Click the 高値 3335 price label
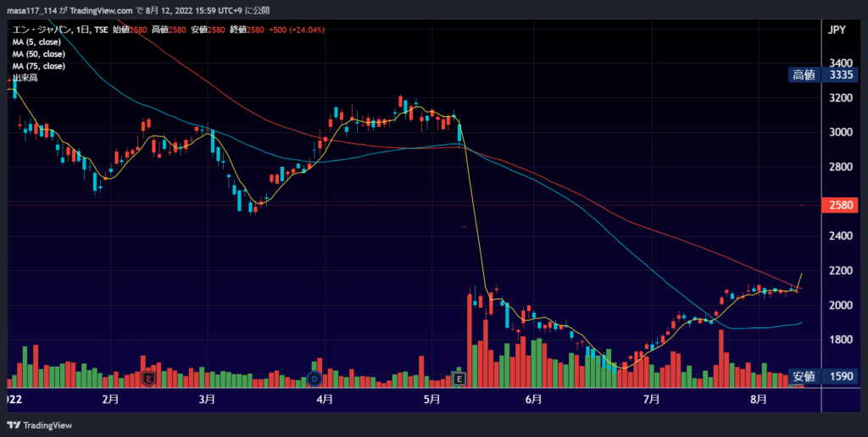Image resolution: width=868 pixels, height=437 pixels. click(822, 75)
